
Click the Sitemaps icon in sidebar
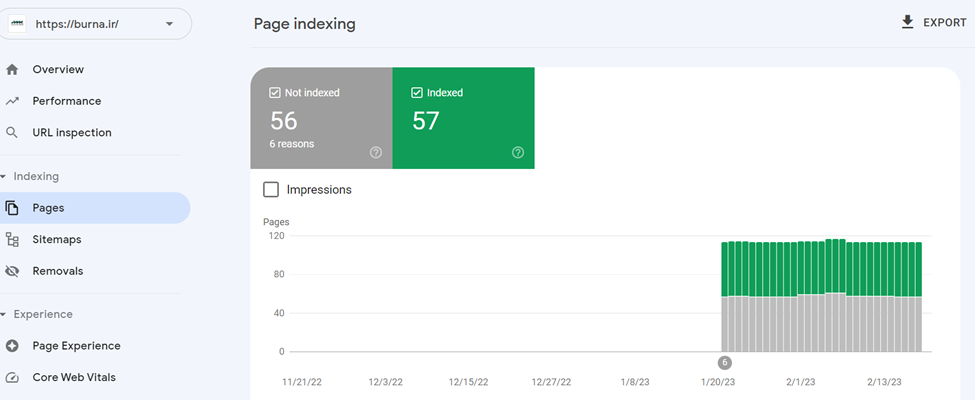[x=12, y=240]
